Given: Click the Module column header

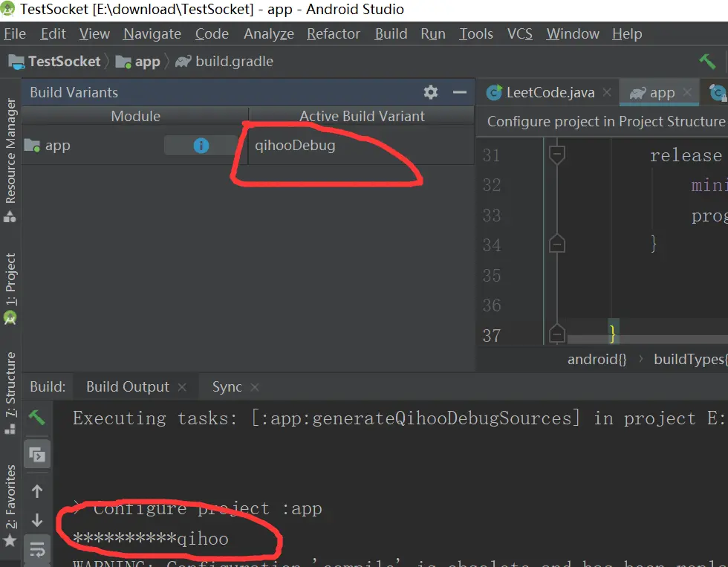Looking at the screenshot, I should coord(135,116).
